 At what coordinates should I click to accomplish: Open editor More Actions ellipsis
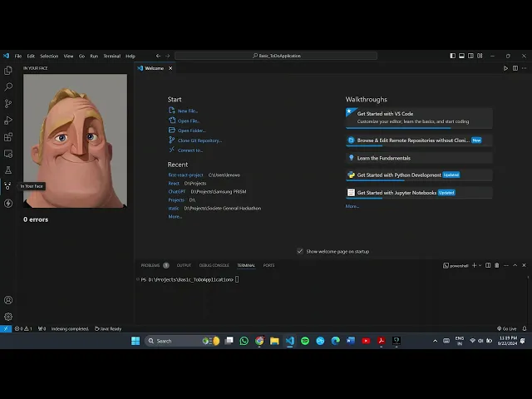[525, 68]
